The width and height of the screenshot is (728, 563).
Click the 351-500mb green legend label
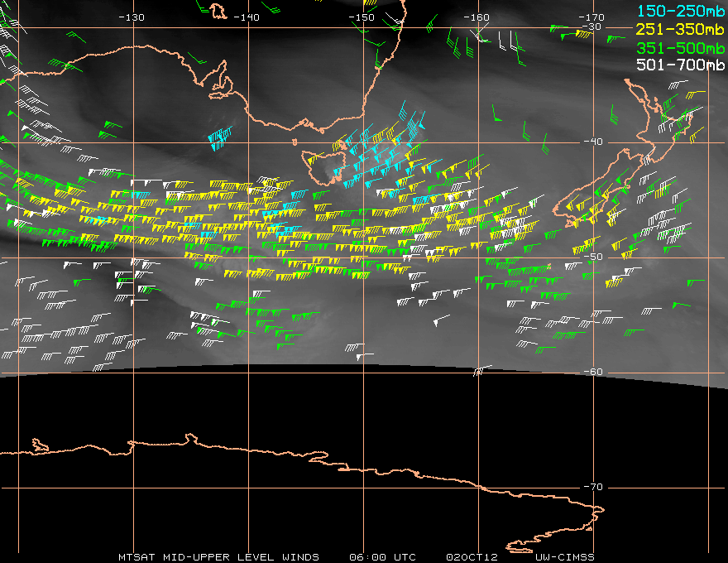point(681,48)
